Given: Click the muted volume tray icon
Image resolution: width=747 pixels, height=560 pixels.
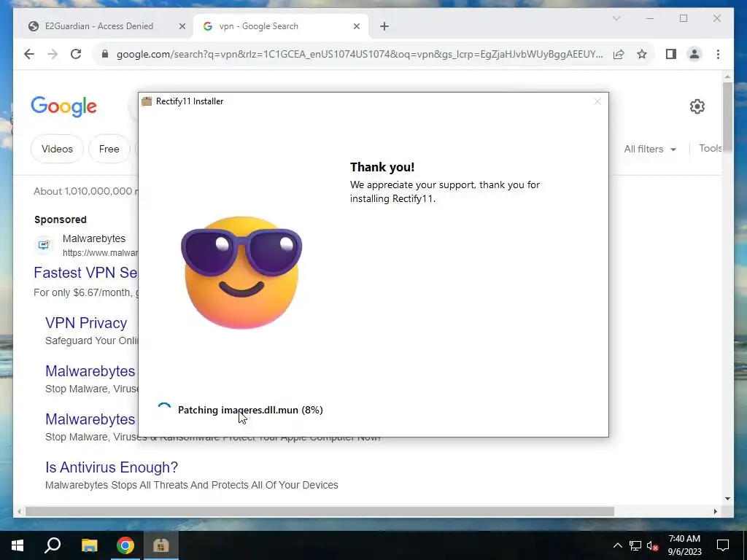Looking at the screenshot, I should point(653,545).
